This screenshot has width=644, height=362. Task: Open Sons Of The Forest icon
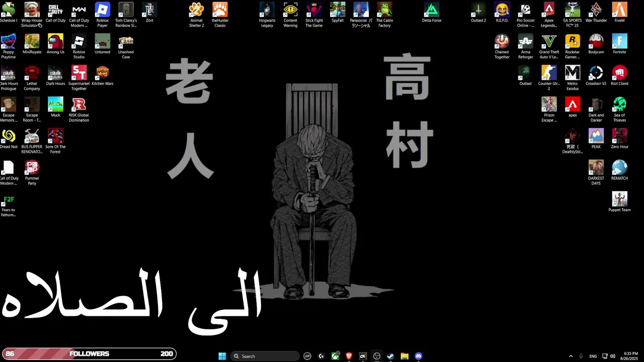[x=55, y=141]
